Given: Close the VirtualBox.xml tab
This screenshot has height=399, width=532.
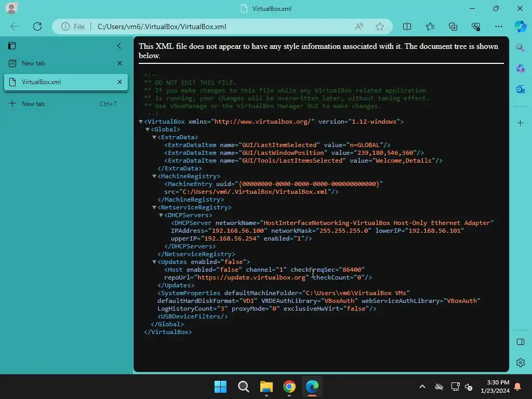Looking at the screenshot, I should [x=119, y=82].
